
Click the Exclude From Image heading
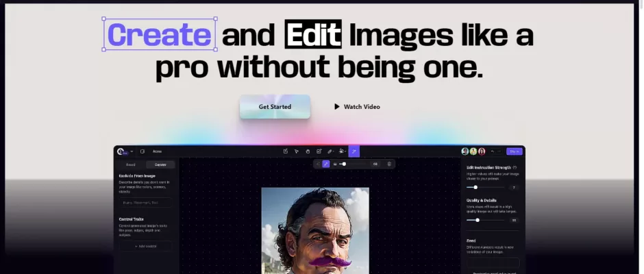coord(138,176)
